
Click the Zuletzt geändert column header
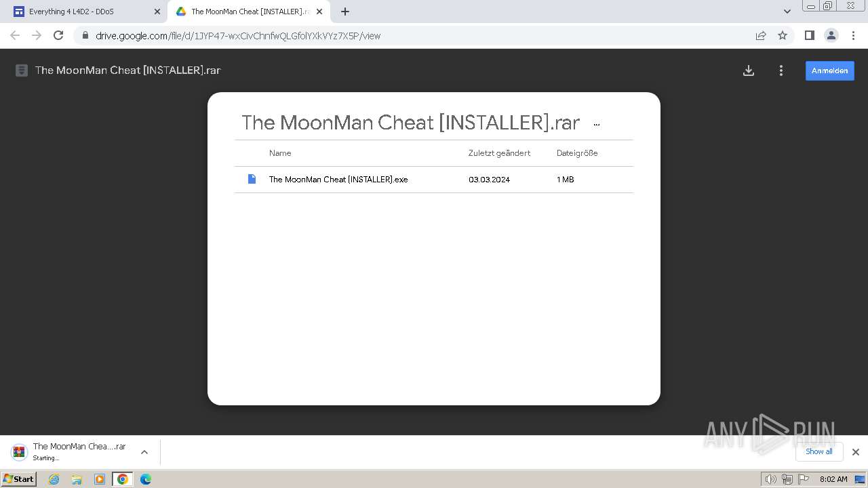[499, 153]
